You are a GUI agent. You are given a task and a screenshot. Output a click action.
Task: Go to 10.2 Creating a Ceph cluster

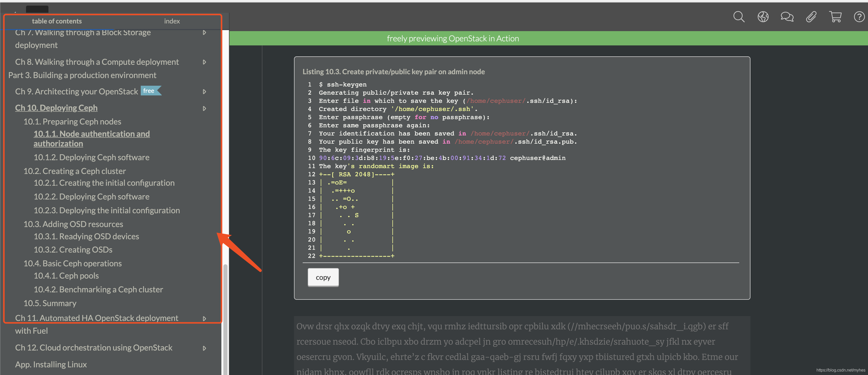click(74, 171)
